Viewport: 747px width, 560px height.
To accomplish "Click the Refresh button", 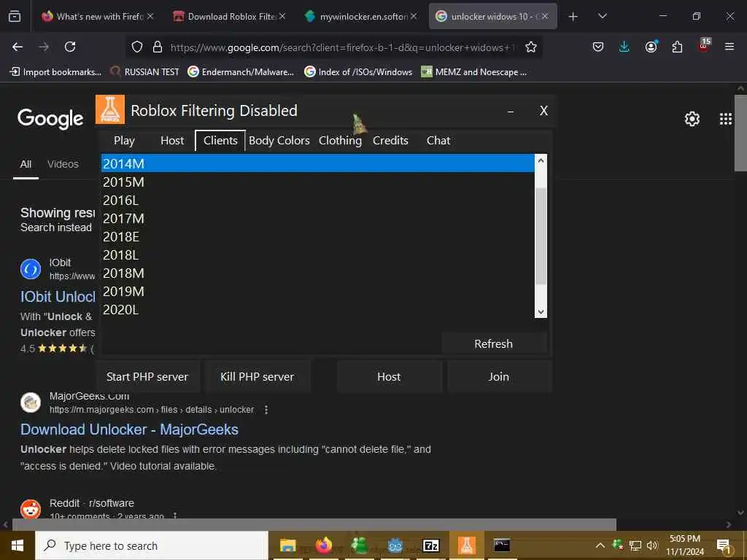I will click(494, 343).
